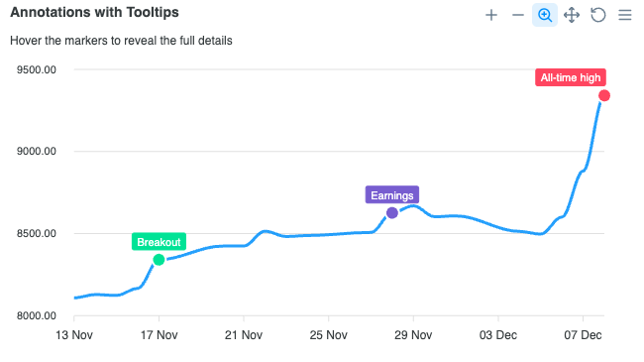Click the '13 Nov' x-axis label

(74, 335)
